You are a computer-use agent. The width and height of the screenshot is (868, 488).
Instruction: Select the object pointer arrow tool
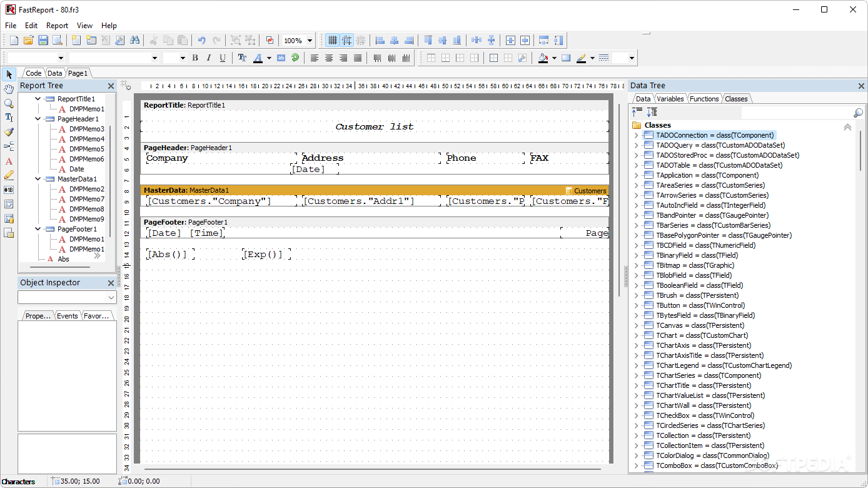click(9, 74)
